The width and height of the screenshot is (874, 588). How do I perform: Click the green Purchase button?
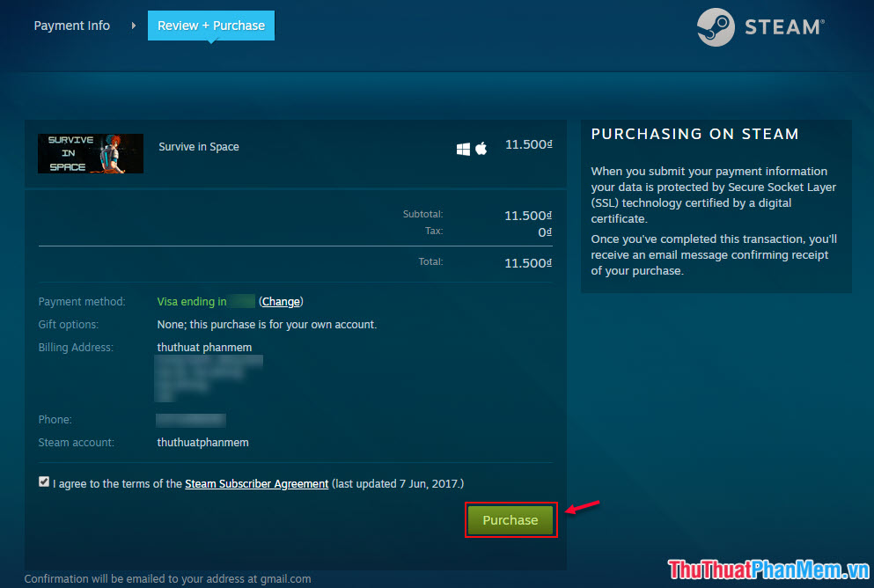click(x=510, y=520)
